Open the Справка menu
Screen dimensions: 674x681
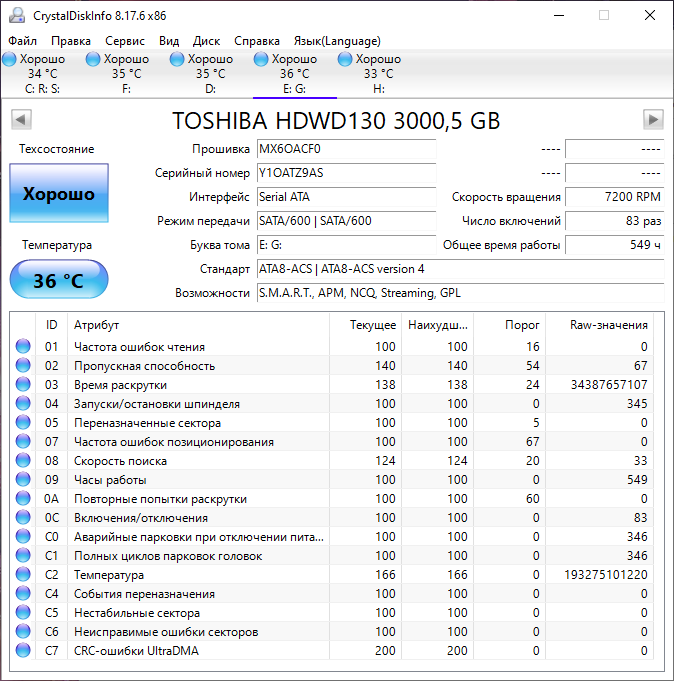[x=257, y=41]
